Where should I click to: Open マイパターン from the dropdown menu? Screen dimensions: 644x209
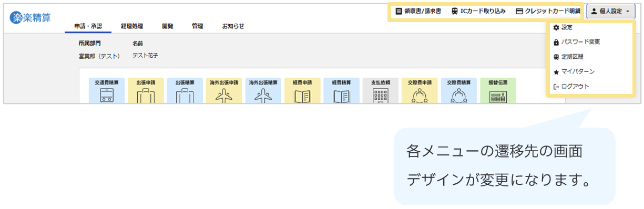click(x=574, y=71)
